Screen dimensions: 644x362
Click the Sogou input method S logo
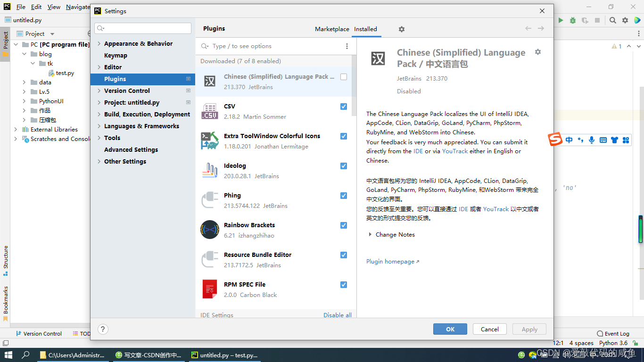(x=555, y=140)
